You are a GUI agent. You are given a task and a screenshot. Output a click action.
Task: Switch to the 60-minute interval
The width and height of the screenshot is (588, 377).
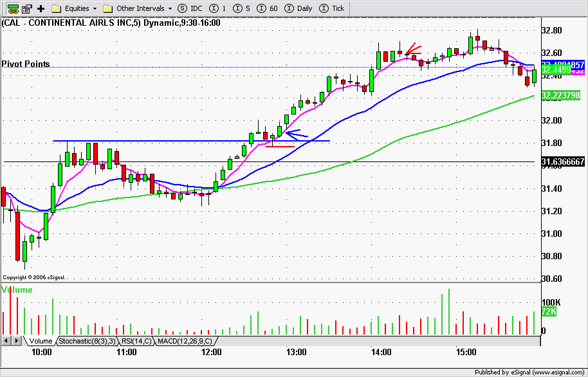click(268, 8)
